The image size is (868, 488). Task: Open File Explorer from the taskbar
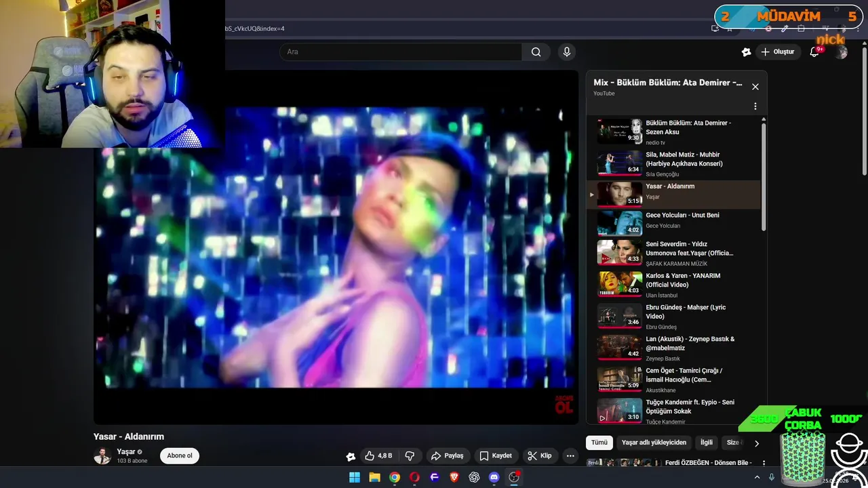tap(374, 477)
